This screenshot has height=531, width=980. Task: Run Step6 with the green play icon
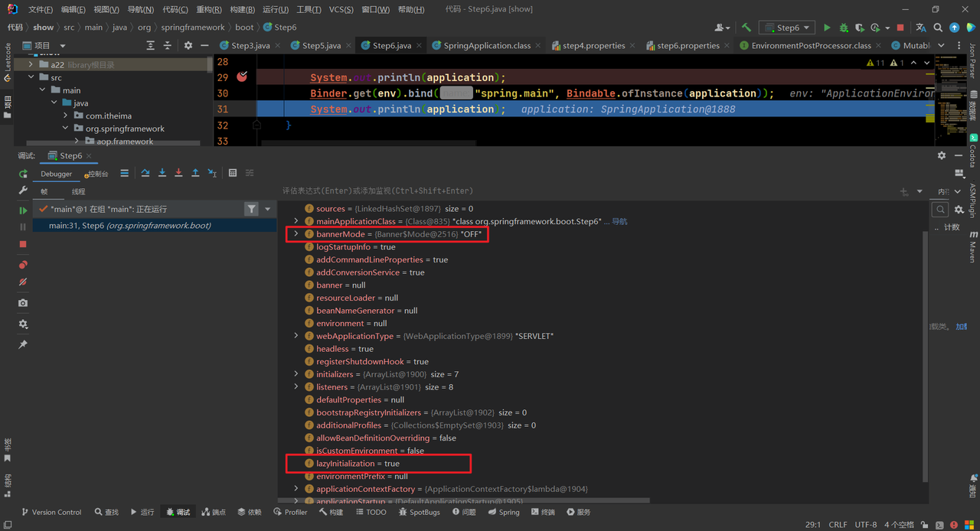(827, 28)
